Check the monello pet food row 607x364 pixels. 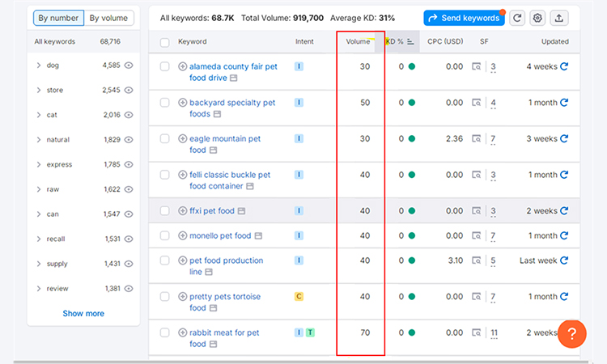point(165,235)
